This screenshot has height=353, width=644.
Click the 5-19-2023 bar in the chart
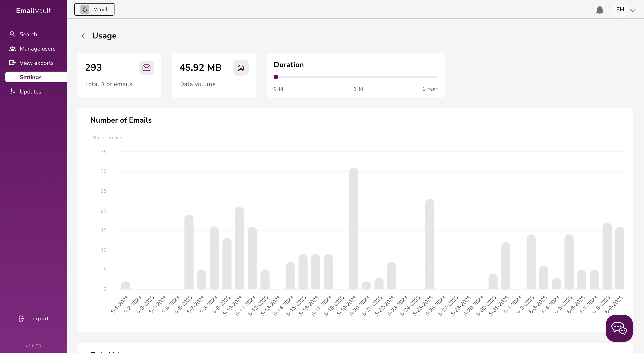tap(353, 228)
